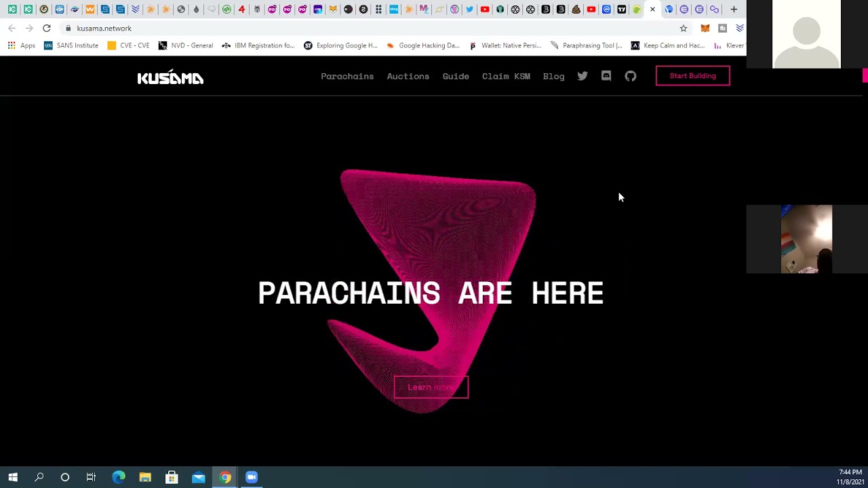Open the MetaMask fox extension icon
Viewport: 868px width, 488px height.
point(705,28)
